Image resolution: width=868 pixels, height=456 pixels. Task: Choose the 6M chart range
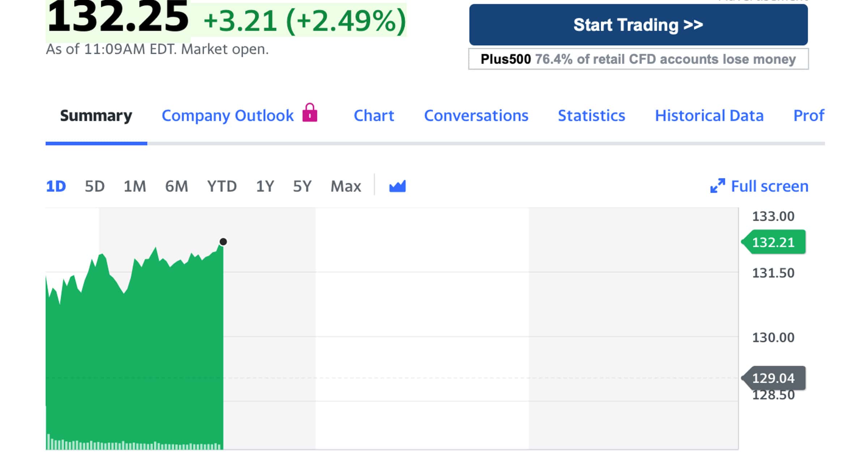(x=176, y=186)
